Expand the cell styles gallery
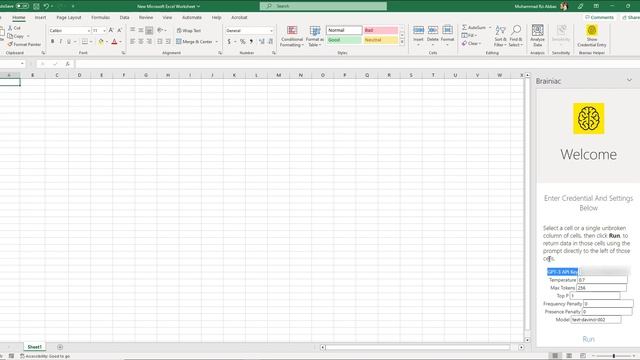The height and width of the screenshot is (360, 640). point(402,42)
